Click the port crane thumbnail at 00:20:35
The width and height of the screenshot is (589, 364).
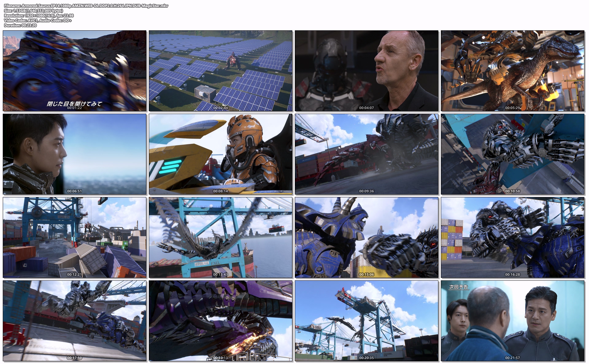(x=367, y=321)
